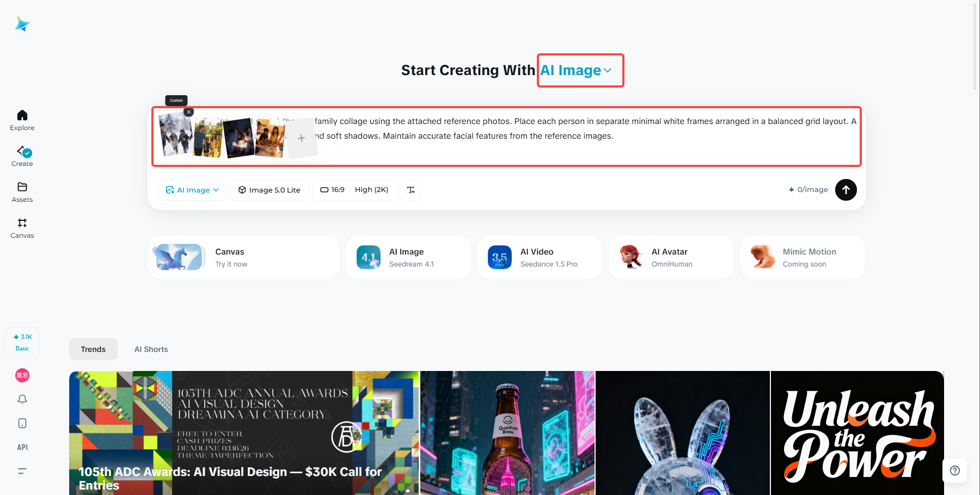Switch to the AI Shorts tab
980x495 pixels.
[x=151, y=349]
